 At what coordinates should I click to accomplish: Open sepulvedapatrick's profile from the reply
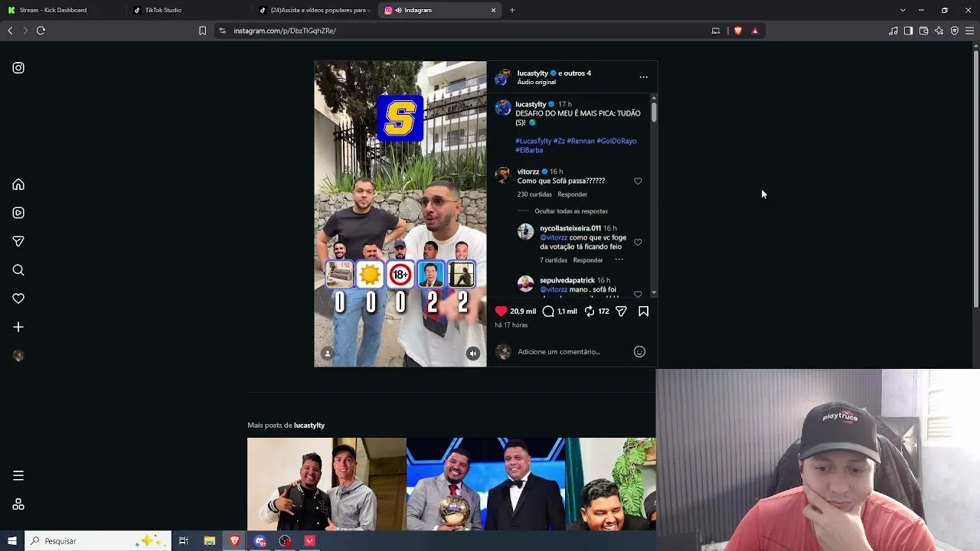tap(567, 281)
